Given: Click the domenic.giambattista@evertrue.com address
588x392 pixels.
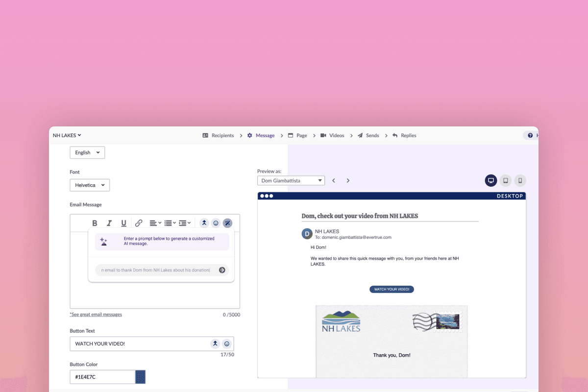Looking at the screenshot, I should click(x=357, y=237).
